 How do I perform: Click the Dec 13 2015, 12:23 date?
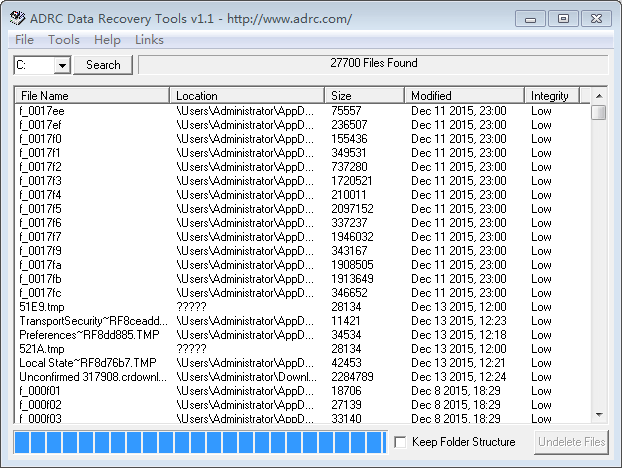coord(459,321)
